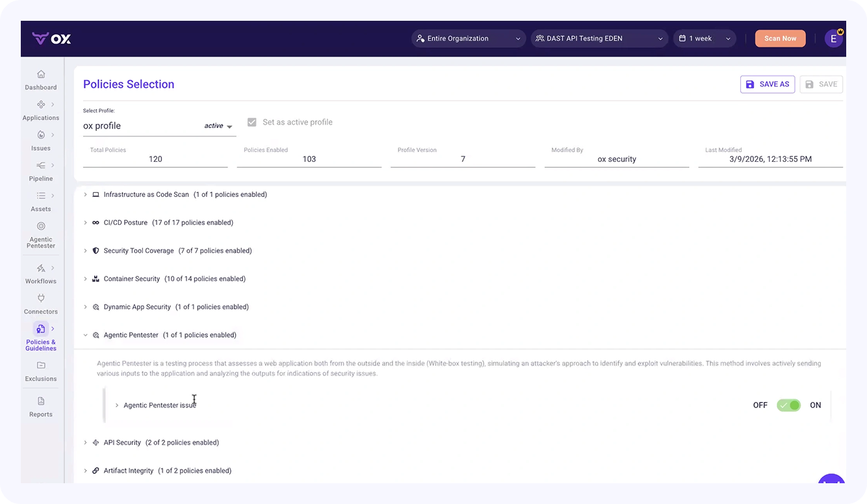Collapse the Agentic Pentester section
This screenshot has height=504, width=867.
coord(85,335)
